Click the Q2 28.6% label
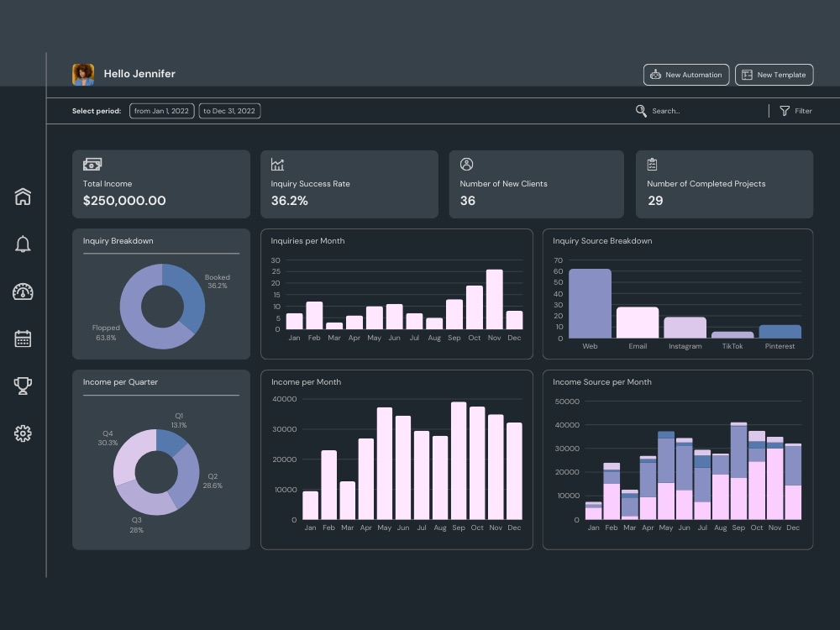The image size is (840, 630). point(213,481)
